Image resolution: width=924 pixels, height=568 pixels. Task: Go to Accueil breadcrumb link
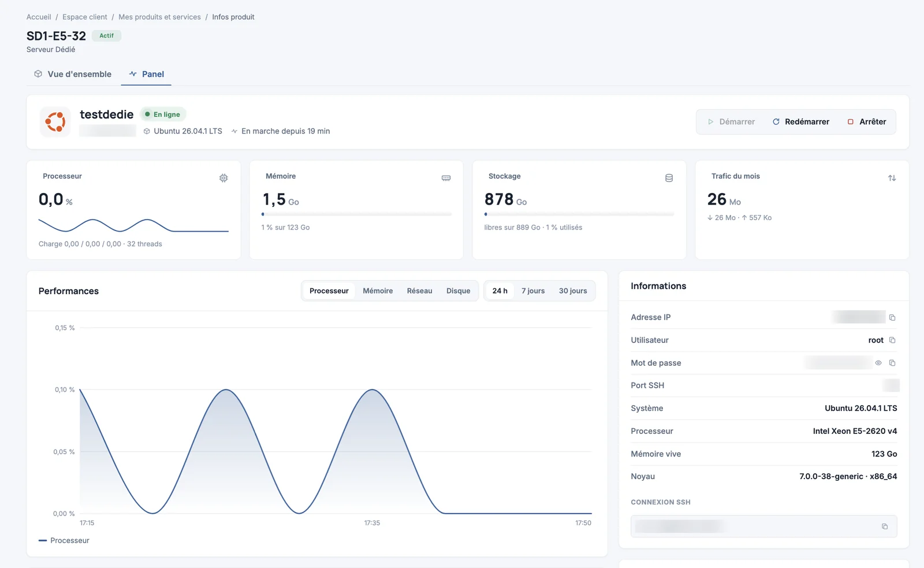pos(39,17)
